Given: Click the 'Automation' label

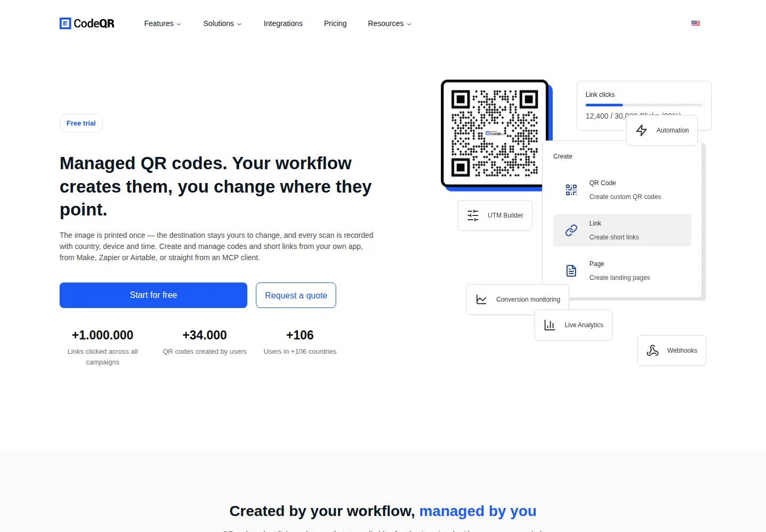Looking at the screenshot, I should (672, 130).
